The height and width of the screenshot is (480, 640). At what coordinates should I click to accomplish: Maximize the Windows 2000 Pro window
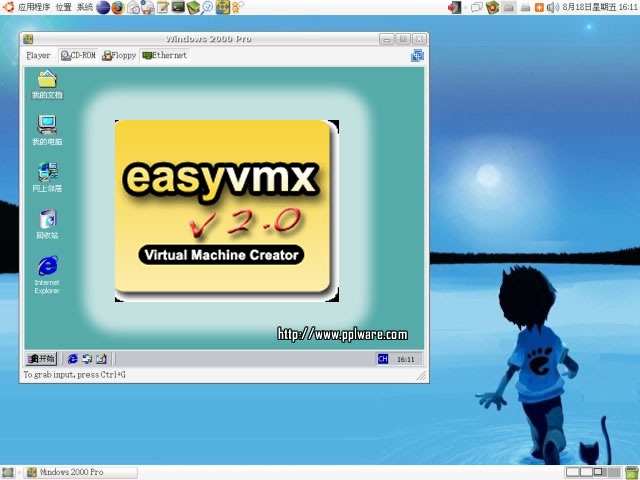tap(403, 39)
